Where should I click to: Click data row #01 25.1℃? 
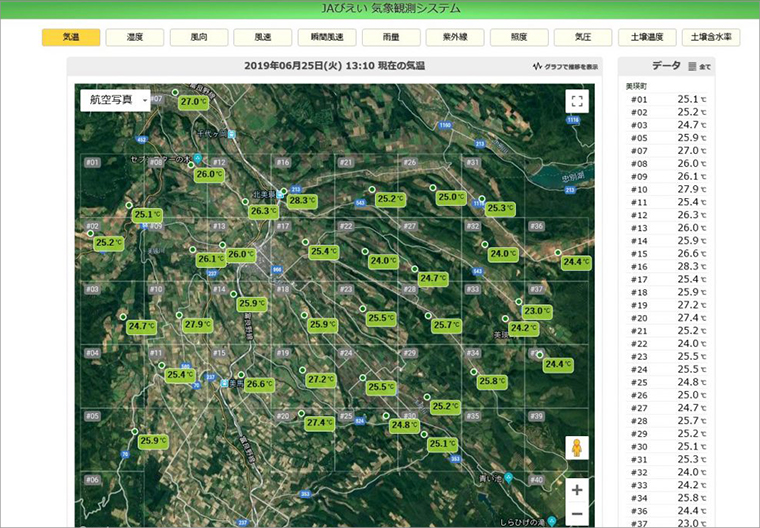pyautogui.click(x=667, y=99)
